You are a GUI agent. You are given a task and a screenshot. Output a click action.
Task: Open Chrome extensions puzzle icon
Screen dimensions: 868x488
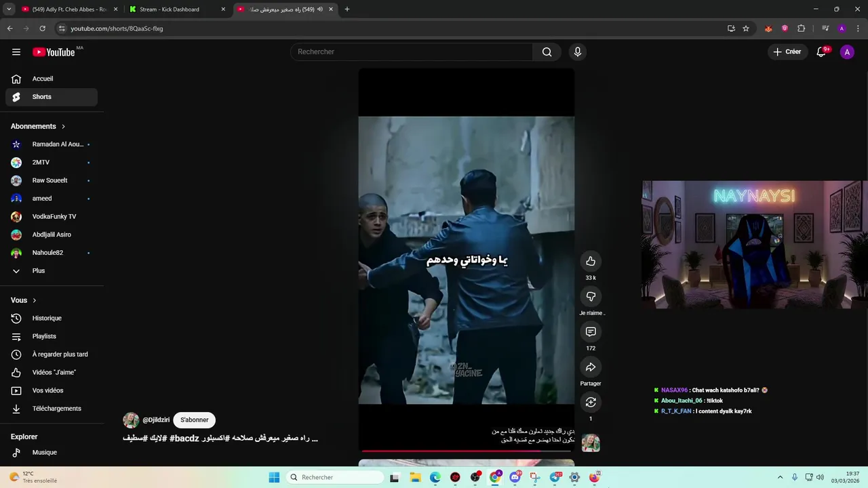click(801, 28)
